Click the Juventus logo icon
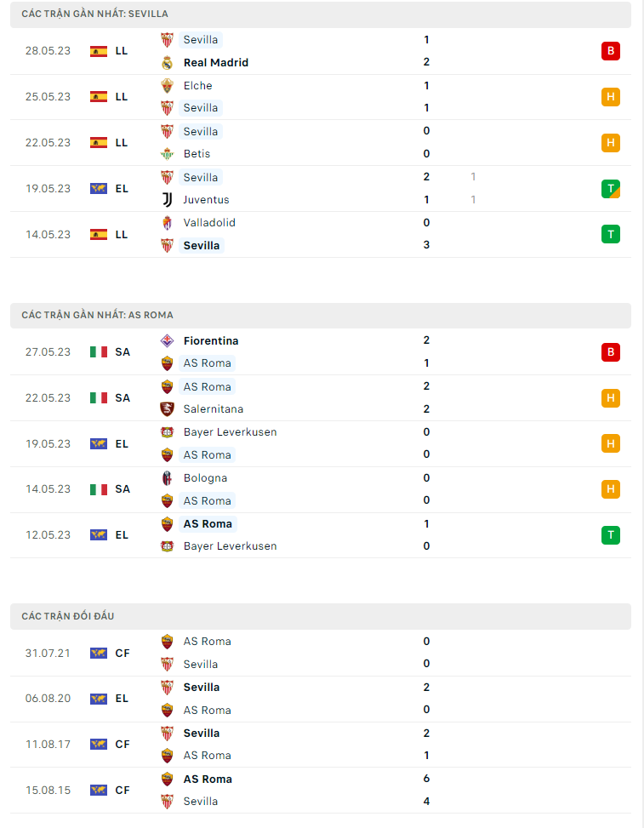Viewport: 644px width, 828px height. click(167, 200)
